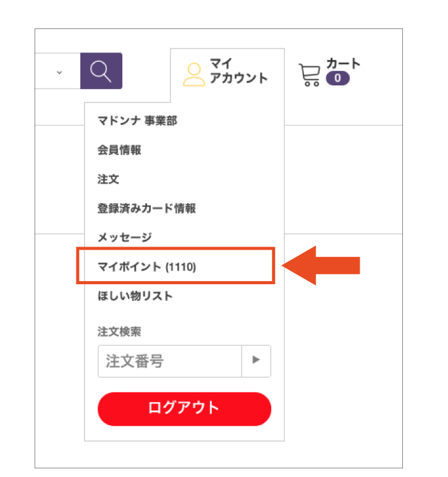This screenshot has height=477, width=448.
Task: Select メッセージ from the account menu
Action: pyautogui.click(x=125, y=237)
